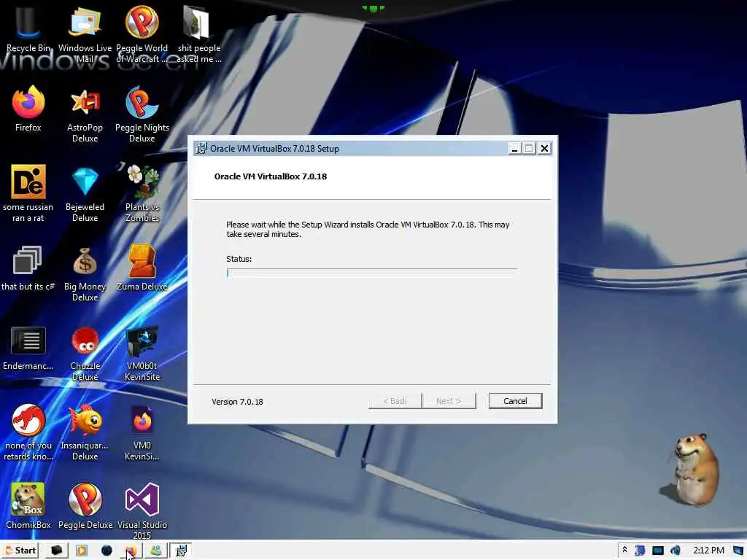
Task: Open VM0b0t KevinSite shortcut
Action: click(142, 354)
